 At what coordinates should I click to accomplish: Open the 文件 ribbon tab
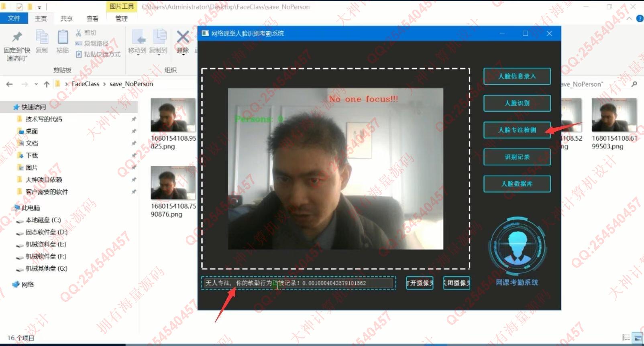point(14,18)
